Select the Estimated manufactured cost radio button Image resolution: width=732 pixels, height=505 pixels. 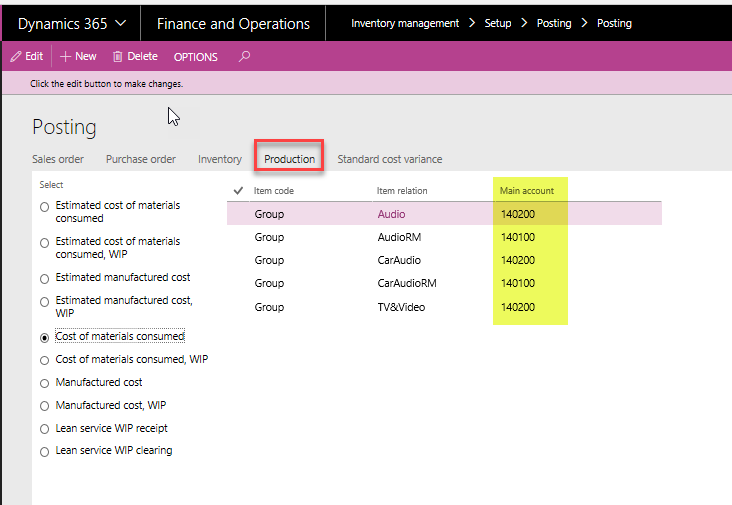coord(44,278)
